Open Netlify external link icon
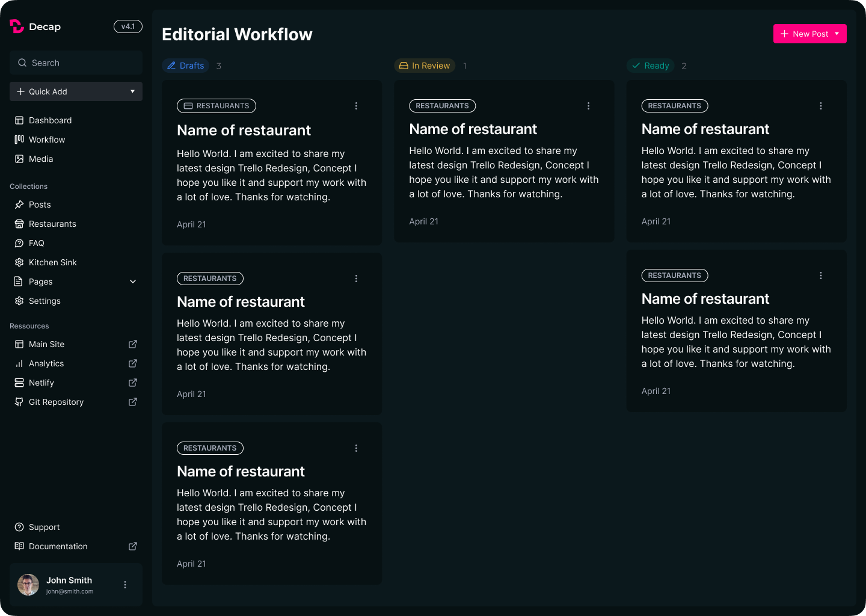 click(x=133, y=383)
